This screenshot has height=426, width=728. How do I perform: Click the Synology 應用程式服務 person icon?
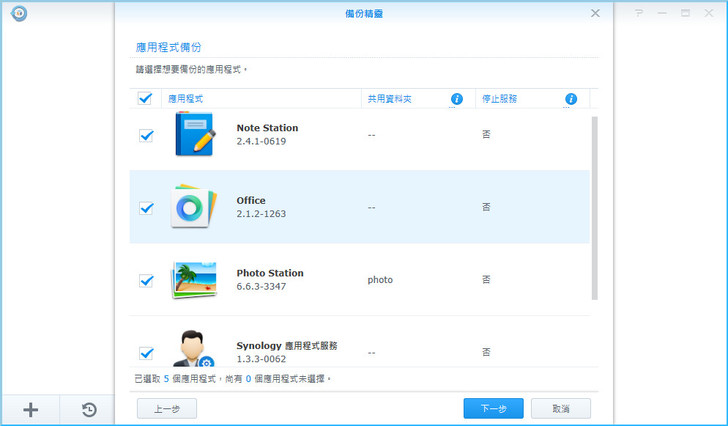pyautogui.click(x=192, y=349)
